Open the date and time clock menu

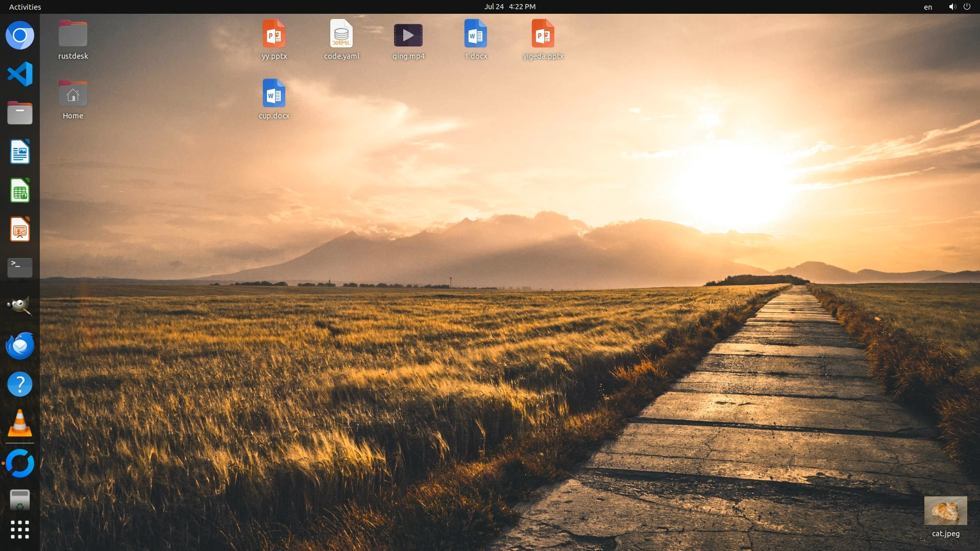[509, 7]
